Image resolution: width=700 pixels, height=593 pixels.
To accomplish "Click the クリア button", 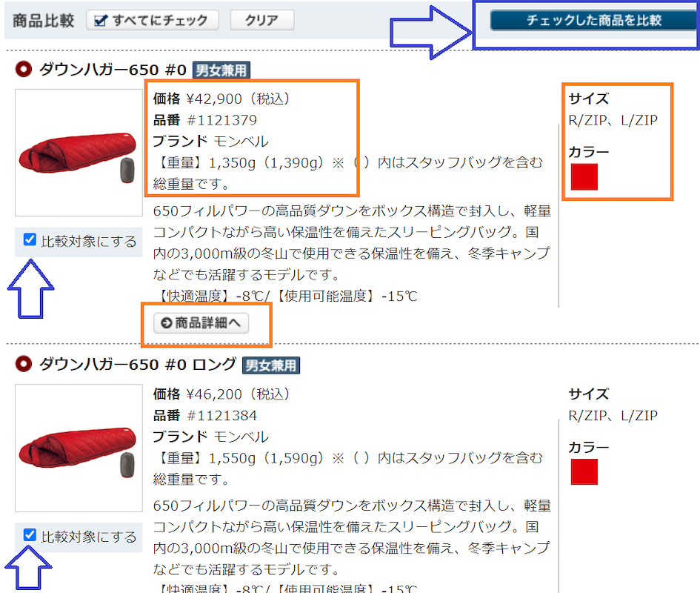I will pyautogui.click(x=262, y=20).
